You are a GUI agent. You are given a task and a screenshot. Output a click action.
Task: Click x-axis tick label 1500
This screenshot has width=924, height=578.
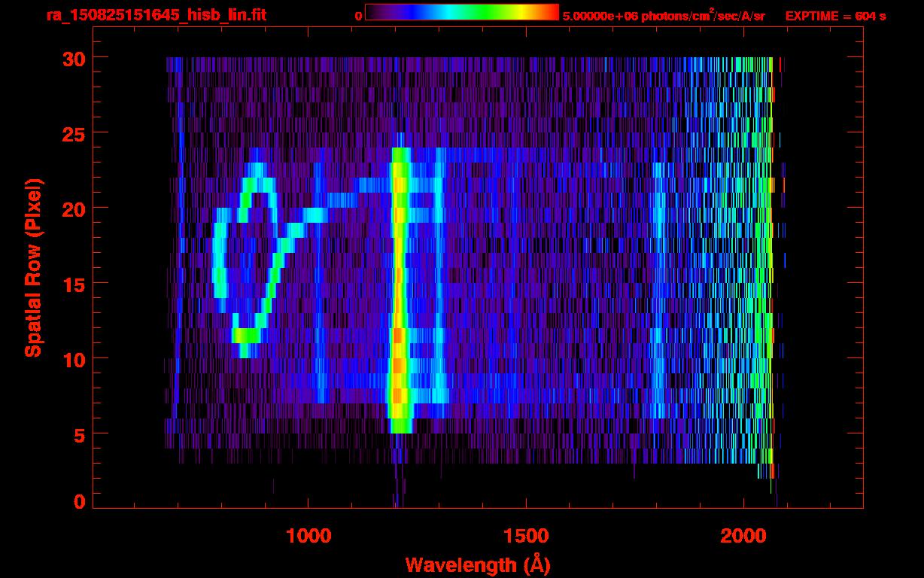(x=526, y=536)
